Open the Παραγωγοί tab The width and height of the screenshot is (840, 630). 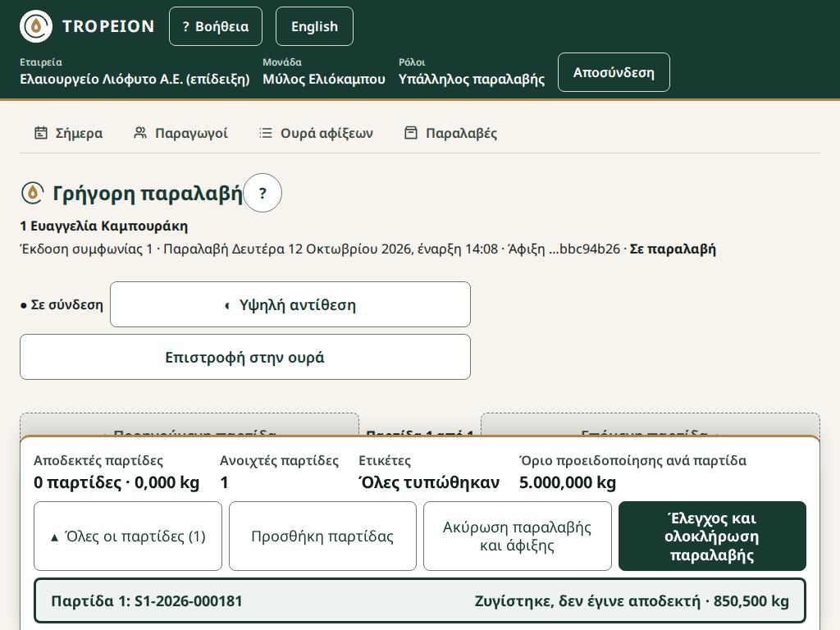tap(180, 133)
